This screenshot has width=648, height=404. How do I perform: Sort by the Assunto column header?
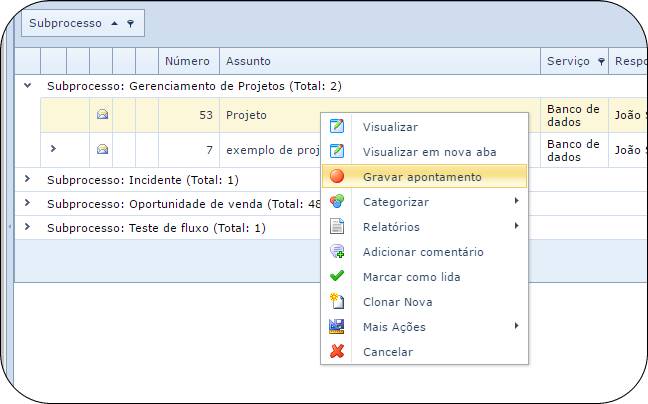[380, 61]
